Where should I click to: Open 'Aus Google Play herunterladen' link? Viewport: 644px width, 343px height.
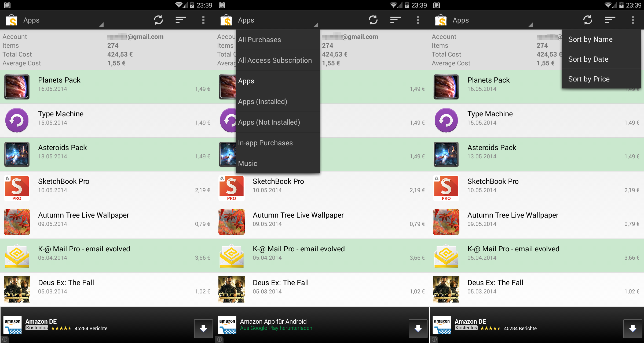coord(276,328)
